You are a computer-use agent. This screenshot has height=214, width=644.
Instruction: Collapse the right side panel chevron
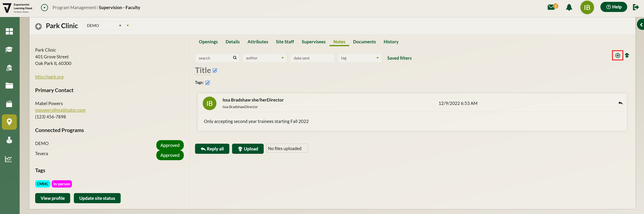(641, 25)
